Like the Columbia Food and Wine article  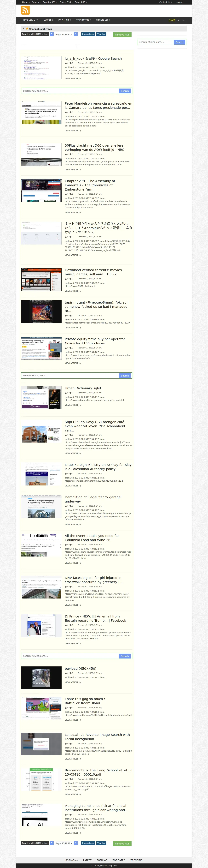[66, 545]
